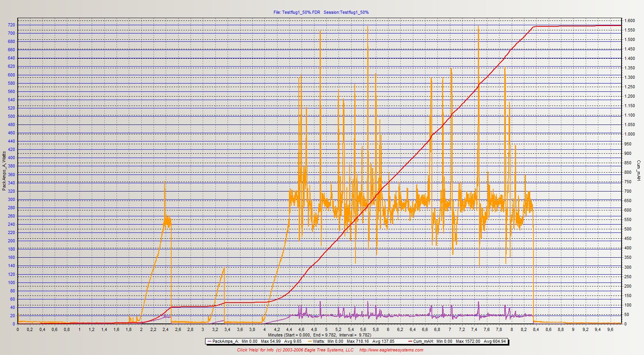Click the '4,4' tick on Minutes axis
The width and height of the screenshot is (644, 355).
point(289,329)
